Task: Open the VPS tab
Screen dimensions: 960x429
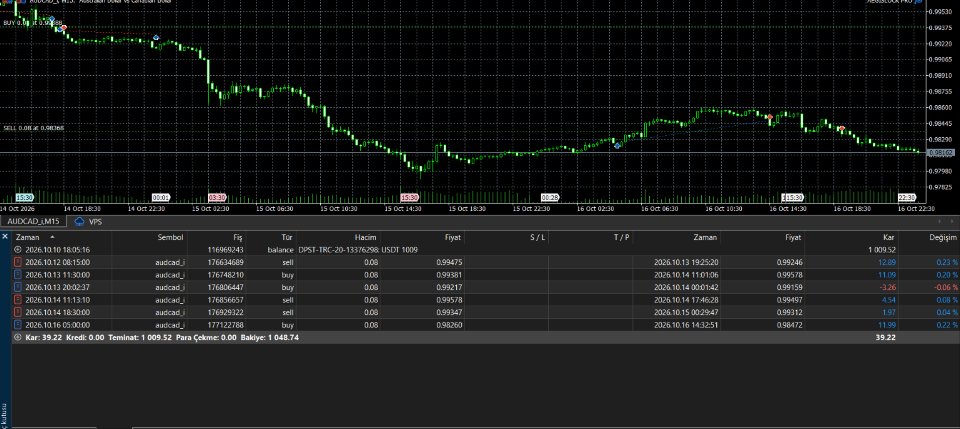Action: (96, 222)
